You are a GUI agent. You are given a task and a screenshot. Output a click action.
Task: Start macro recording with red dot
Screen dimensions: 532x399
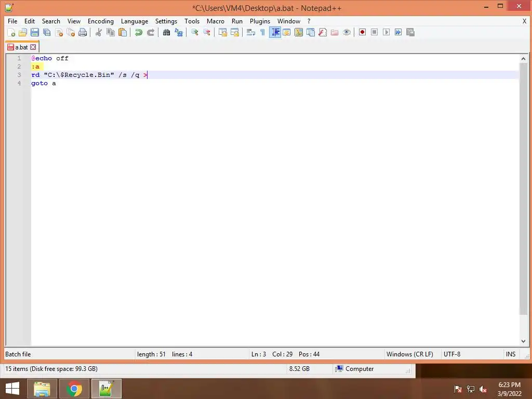pos(362,32)
